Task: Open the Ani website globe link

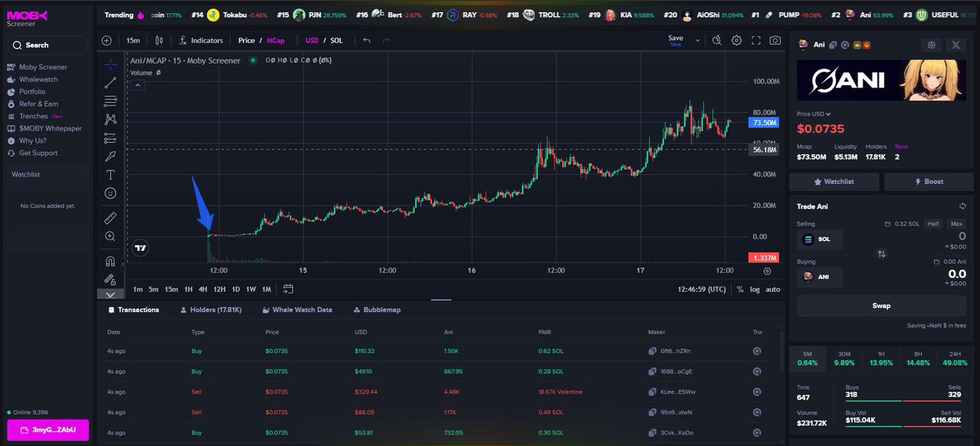Action: [932, 45]
